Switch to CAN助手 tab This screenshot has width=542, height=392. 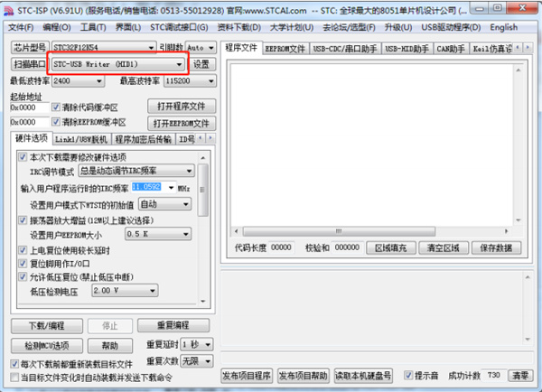click(451, 49)
